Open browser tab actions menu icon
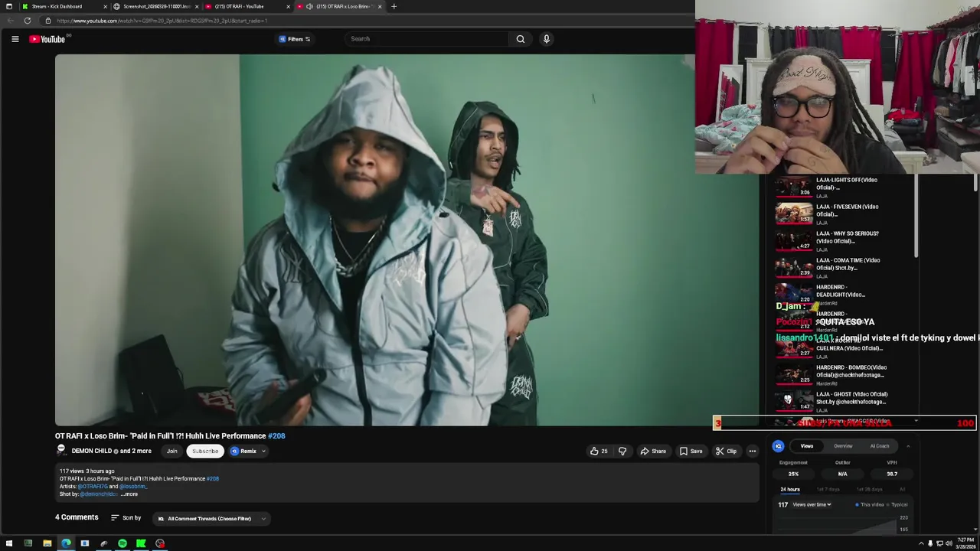 8,6
